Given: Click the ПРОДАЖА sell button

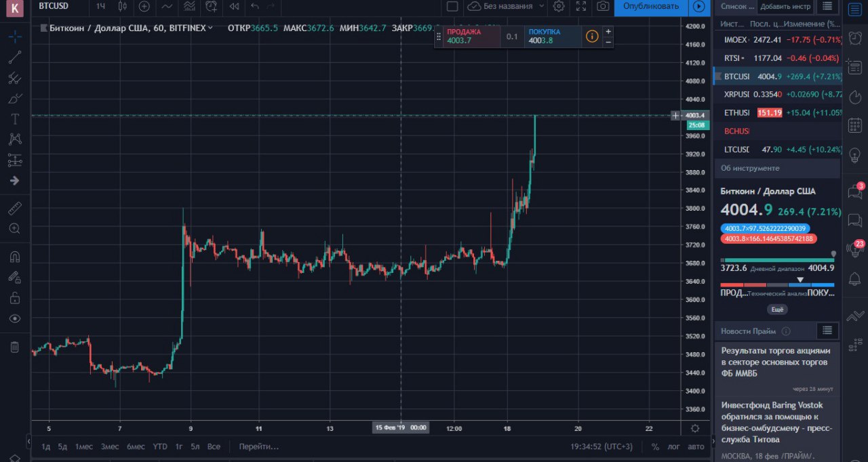Looking at the screenshot, I should pos(471,36).
